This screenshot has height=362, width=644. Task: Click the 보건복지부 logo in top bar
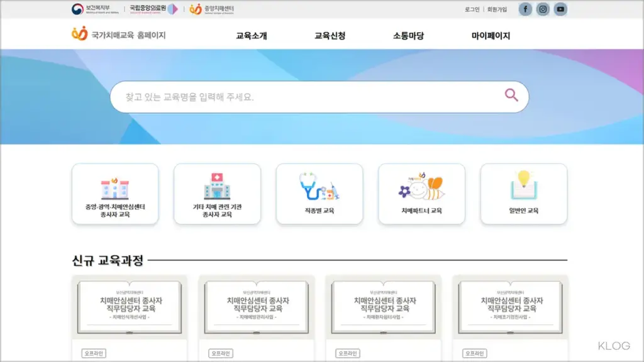point(94,9)
